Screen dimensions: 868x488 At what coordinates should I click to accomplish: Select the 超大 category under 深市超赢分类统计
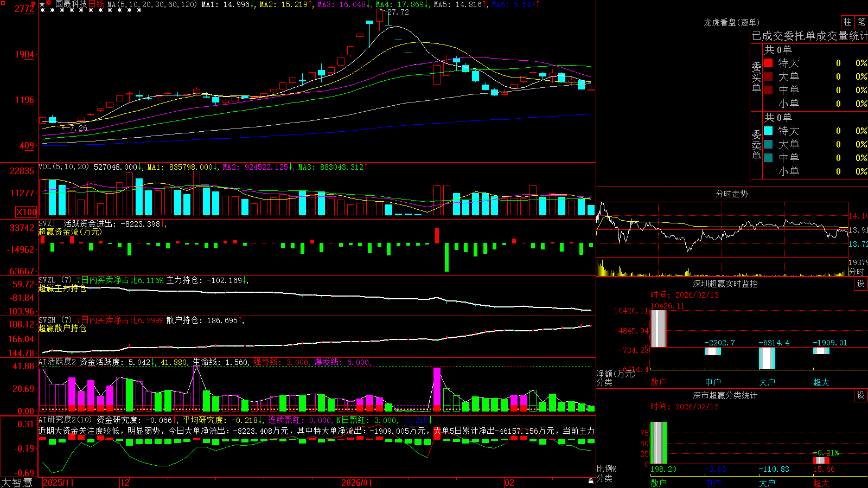point(821,483)
